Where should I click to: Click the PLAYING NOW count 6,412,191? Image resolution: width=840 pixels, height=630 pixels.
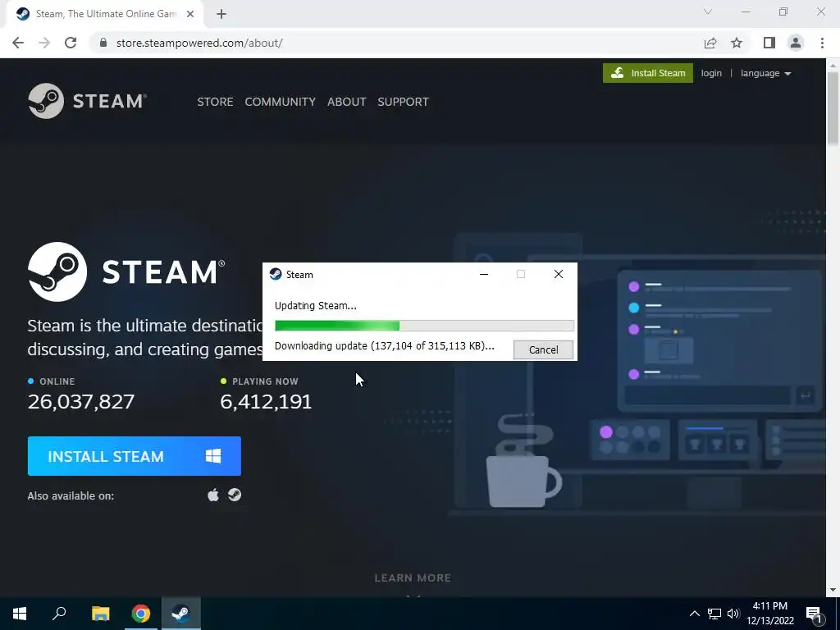(x=266, y=402)
